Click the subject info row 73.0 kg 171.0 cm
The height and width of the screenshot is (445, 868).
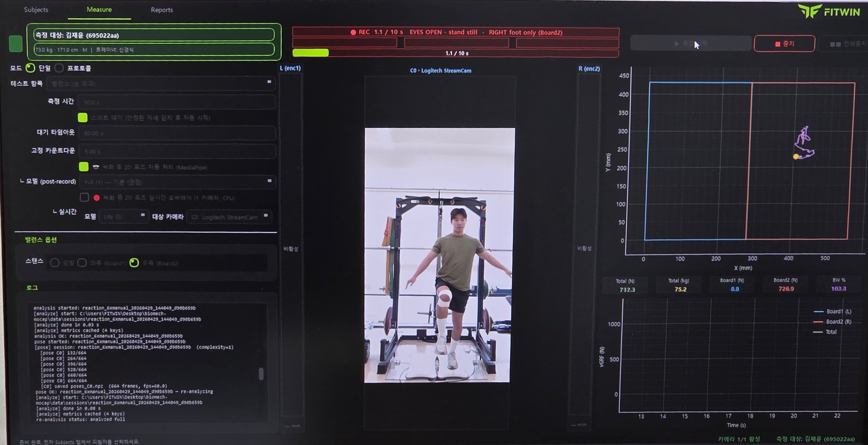154,50
